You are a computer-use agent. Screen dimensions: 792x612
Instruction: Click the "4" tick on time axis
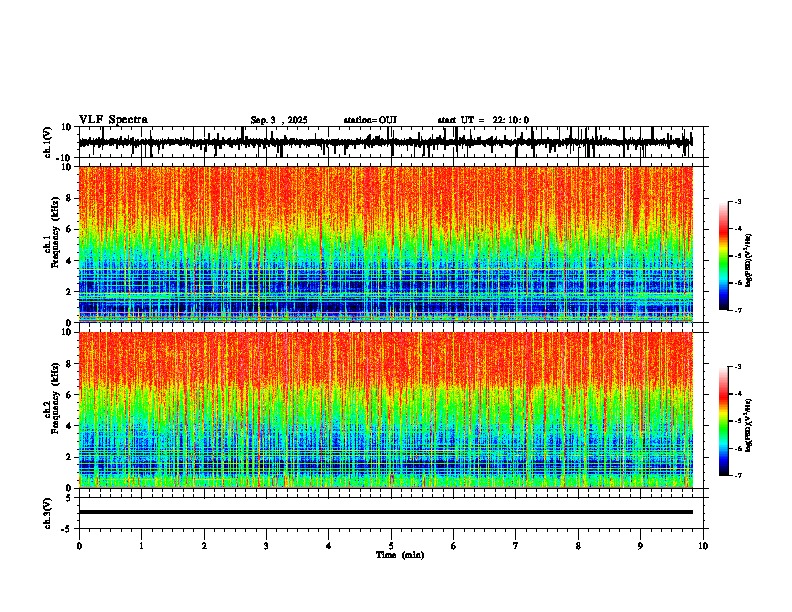pyautogui.click(x=329, y=546)
